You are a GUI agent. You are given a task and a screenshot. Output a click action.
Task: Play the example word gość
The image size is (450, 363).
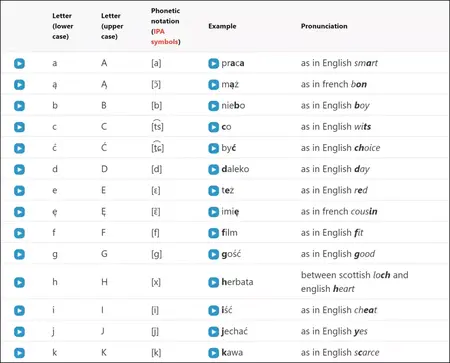tap(213, 254)
